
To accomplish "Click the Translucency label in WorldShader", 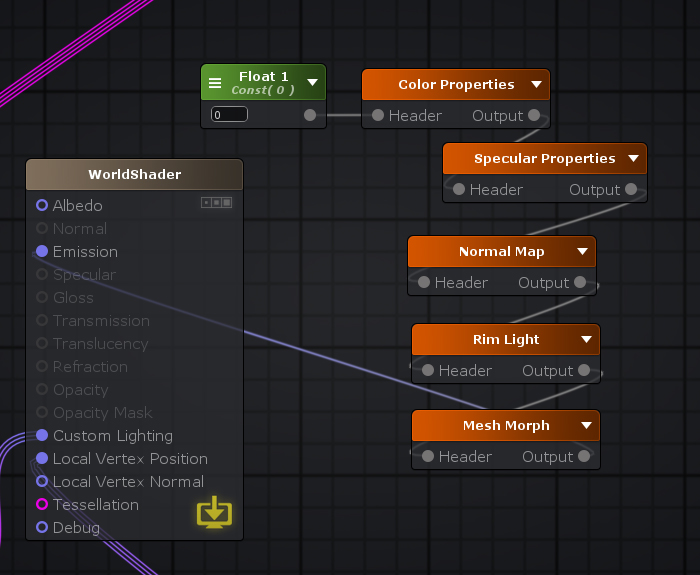I will 100,344.
